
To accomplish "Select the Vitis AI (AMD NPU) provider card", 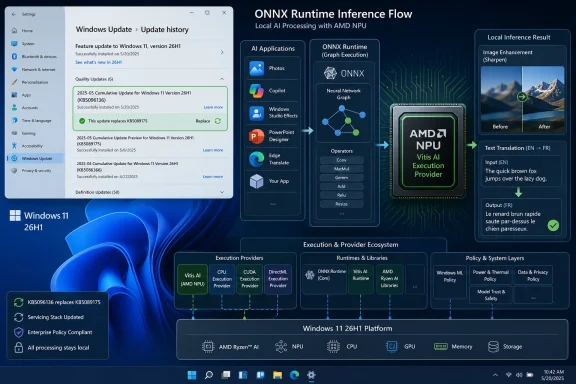I will pos(192,279).
